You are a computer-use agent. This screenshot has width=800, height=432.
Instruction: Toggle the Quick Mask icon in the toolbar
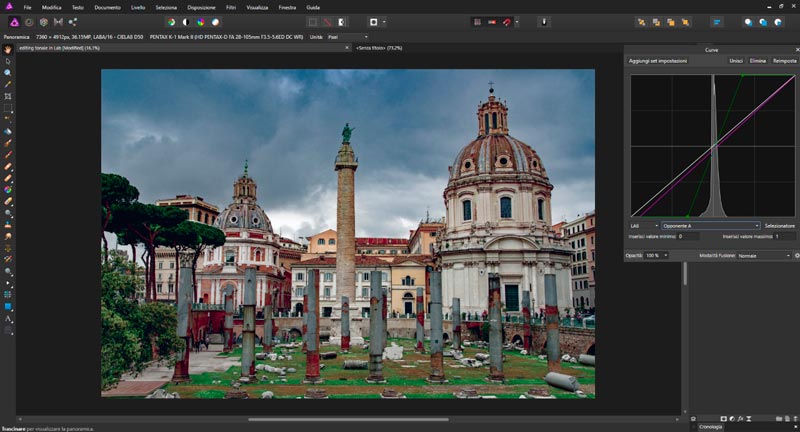click(x=373, y=22)
